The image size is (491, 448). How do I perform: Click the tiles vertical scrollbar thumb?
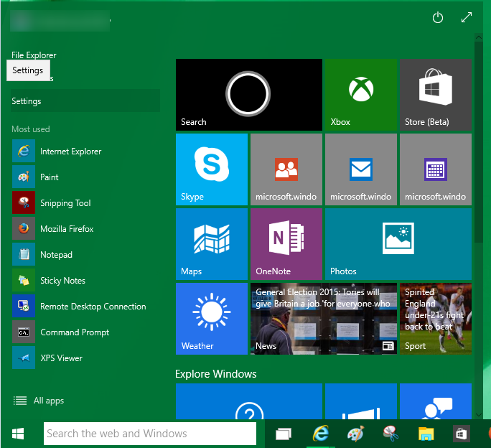pyautogui.click(x=479, y=142)
